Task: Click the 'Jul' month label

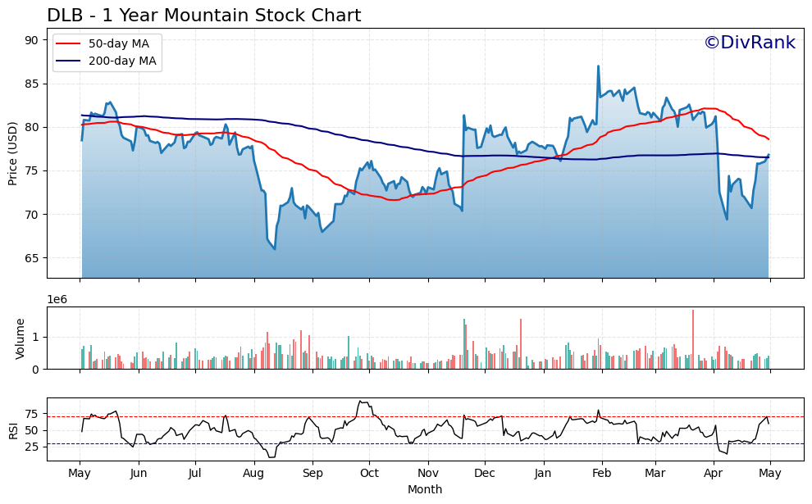Action: 194,473
